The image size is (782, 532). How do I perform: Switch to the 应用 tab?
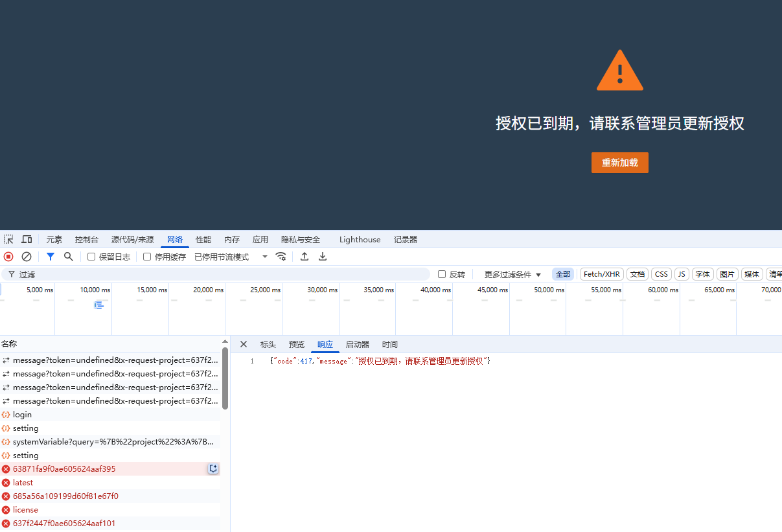260,239
